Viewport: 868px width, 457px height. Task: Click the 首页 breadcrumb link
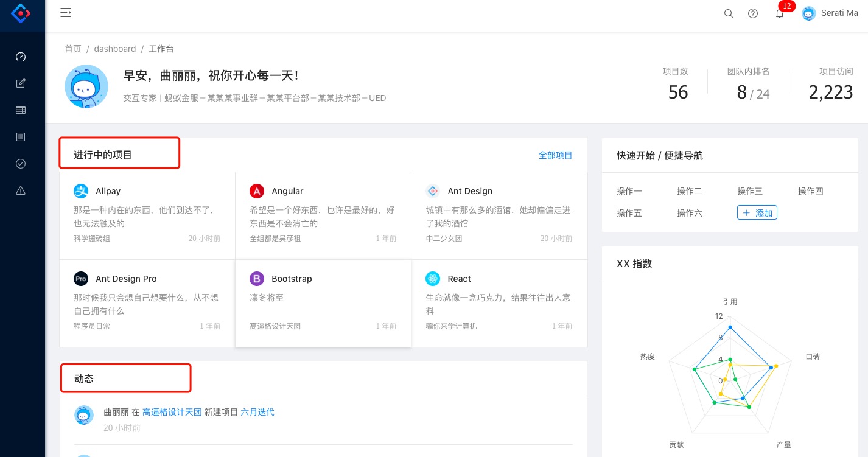[x=73, y=49]
